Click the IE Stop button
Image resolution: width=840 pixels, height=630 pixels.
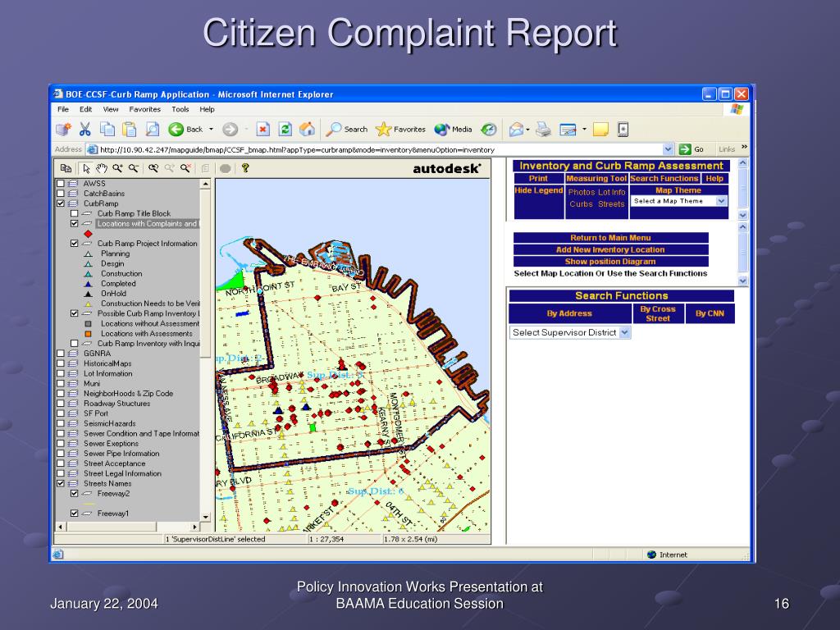pyautogui.click(x=262, y=129)
